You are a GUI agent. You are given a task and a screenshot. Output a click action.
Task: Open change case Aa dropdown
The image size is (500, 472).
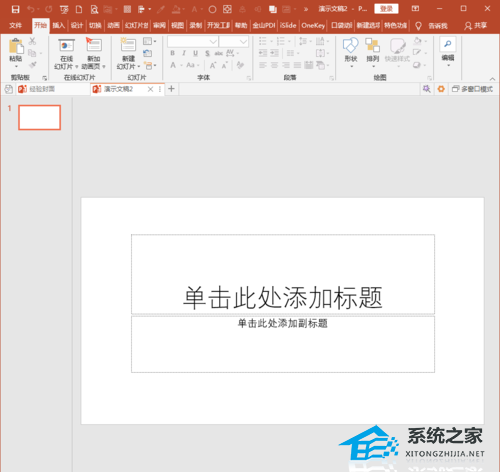192,65
